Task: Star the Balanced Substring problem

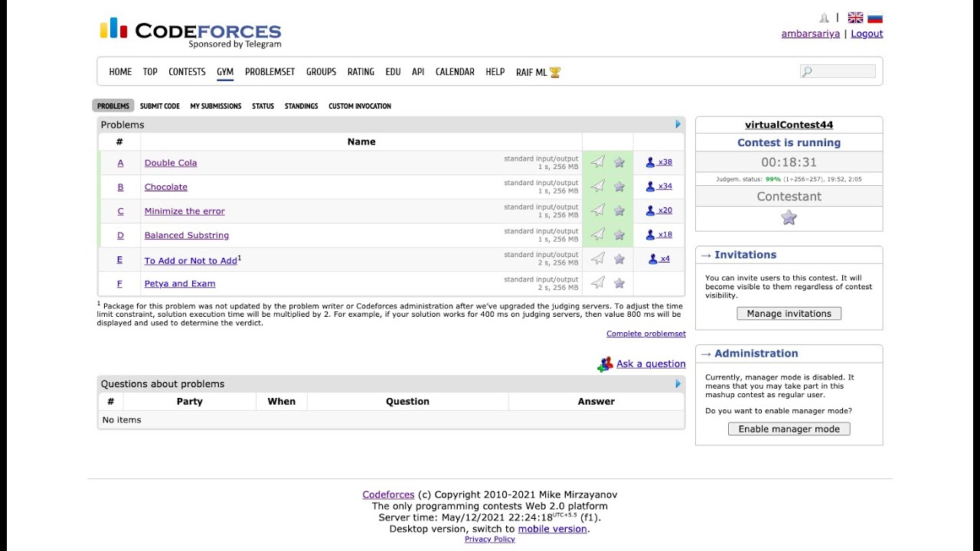Action: tap(619, 234)
